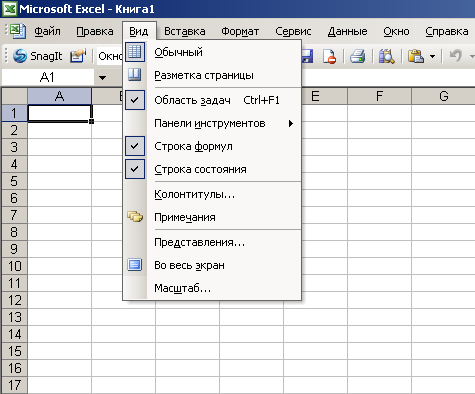Open the Файл menu
The height and width of the screenshot is (394, 475).
pos(47,31)
